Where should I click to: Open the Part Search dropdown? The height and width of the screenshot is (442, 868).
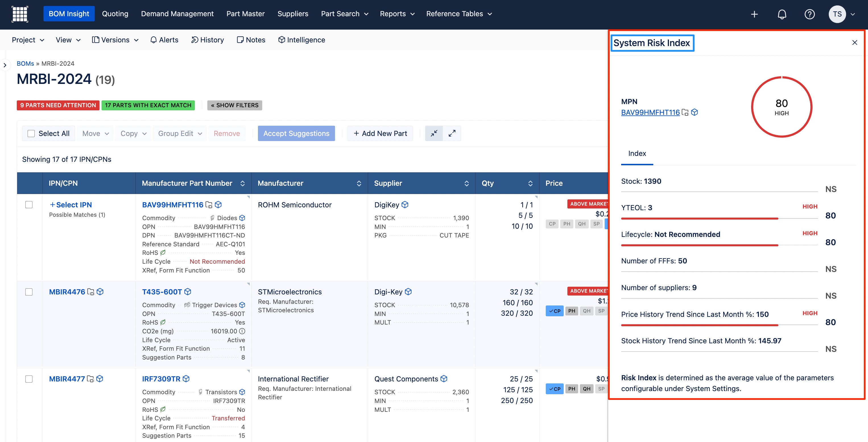pyautogui.click(x=344, y=14)
